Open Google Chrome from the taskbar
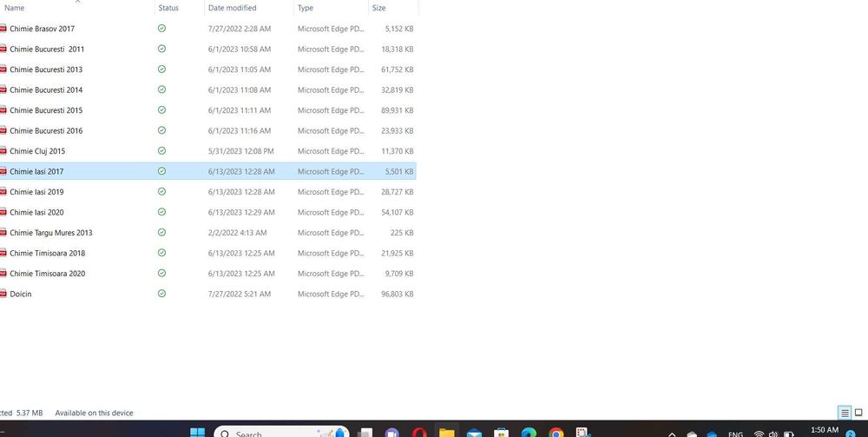Viewport: 868px width, 437px height. pos(556,433)
